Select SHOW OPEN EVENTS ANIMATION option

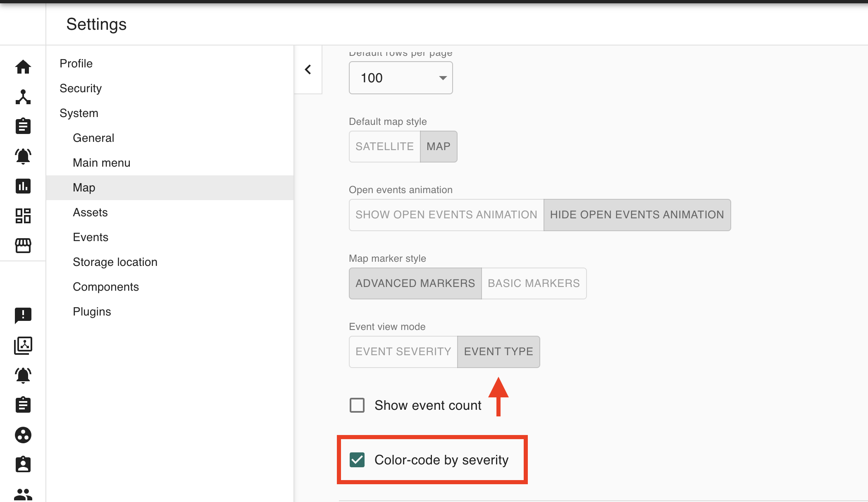pos(446,215)
